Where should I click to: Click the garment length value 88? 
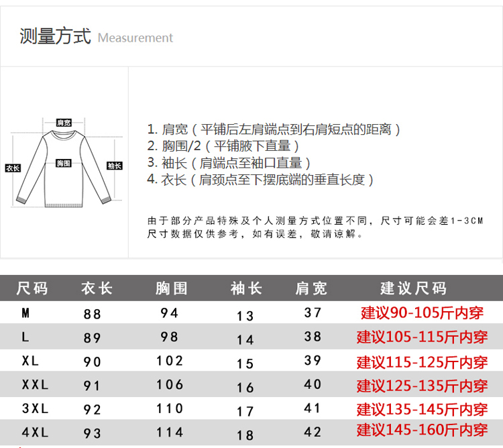(x=93, y=313)
